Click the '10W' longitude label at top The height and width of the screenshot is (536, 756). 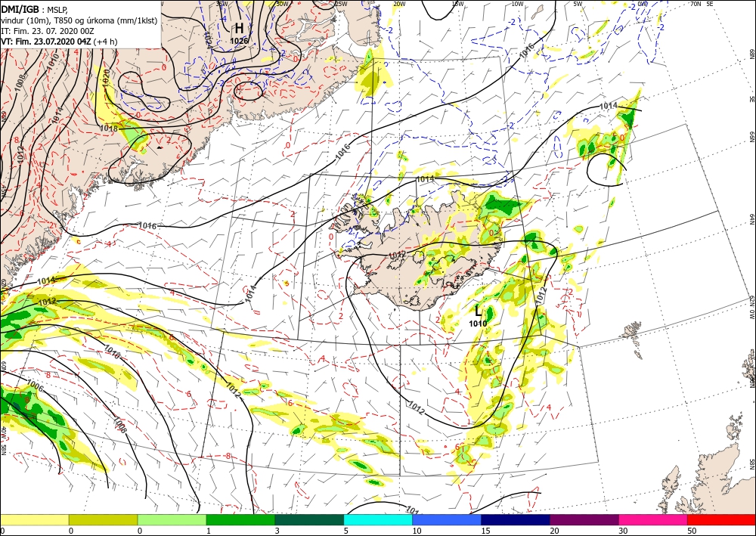[517, 4]
